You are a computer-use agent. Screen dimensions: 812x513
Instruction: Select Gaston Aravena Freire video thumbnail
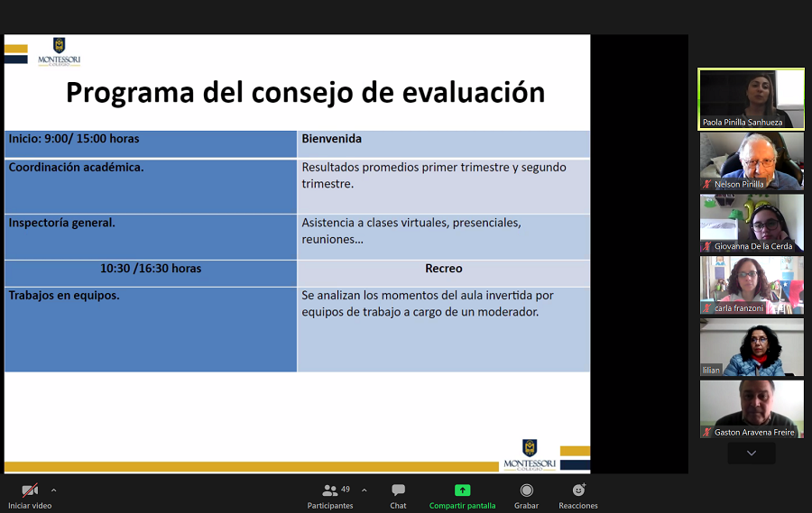coord(752,409)
